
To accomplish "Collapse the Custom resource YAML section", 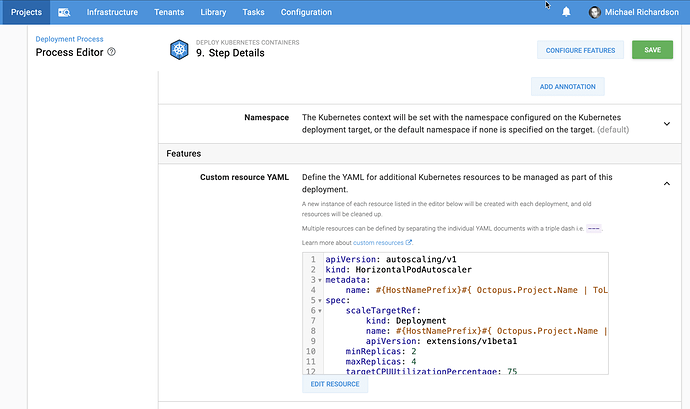I will [667, 184].
